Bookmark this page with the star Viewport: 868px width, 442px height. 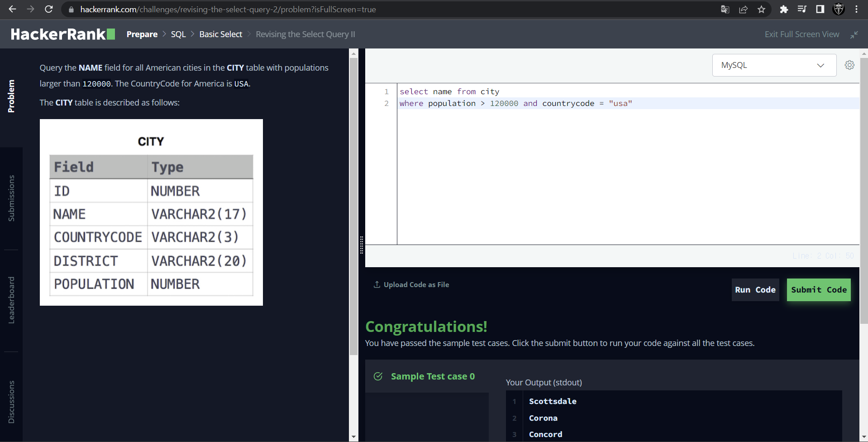tap(761, 10)
